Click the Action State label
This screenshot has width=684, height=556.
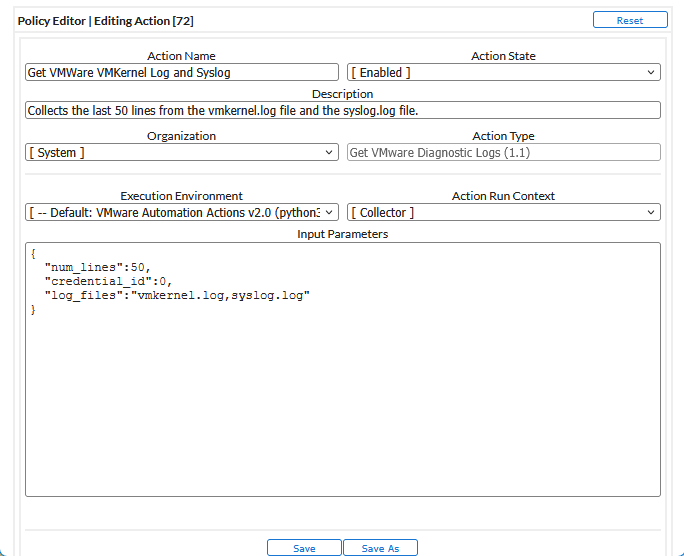pos(503,56)
